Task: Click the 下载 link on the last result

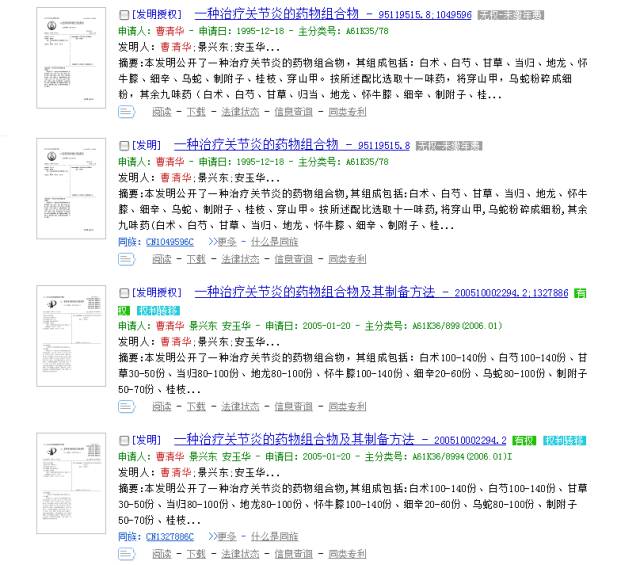Action: click(x=196, y=553)
